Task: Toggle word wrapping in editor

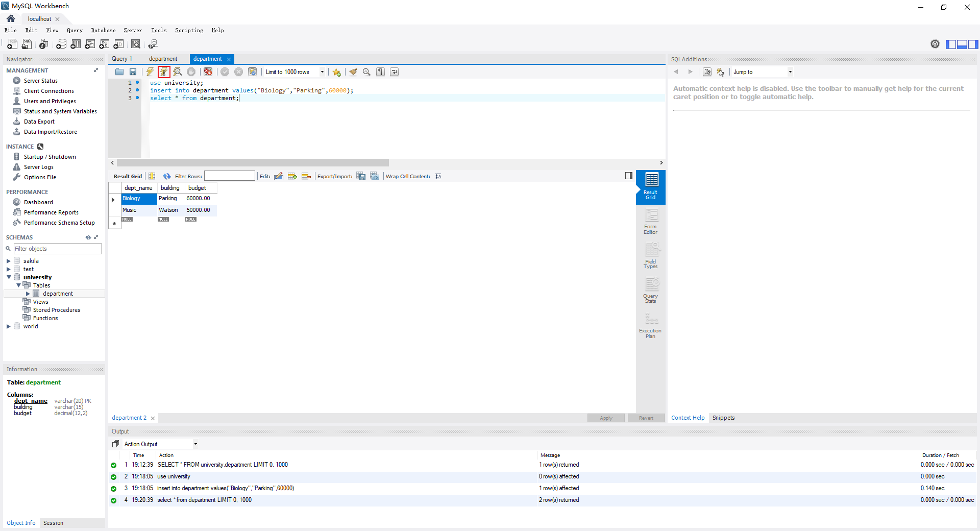Action: (x=394, y=72)
